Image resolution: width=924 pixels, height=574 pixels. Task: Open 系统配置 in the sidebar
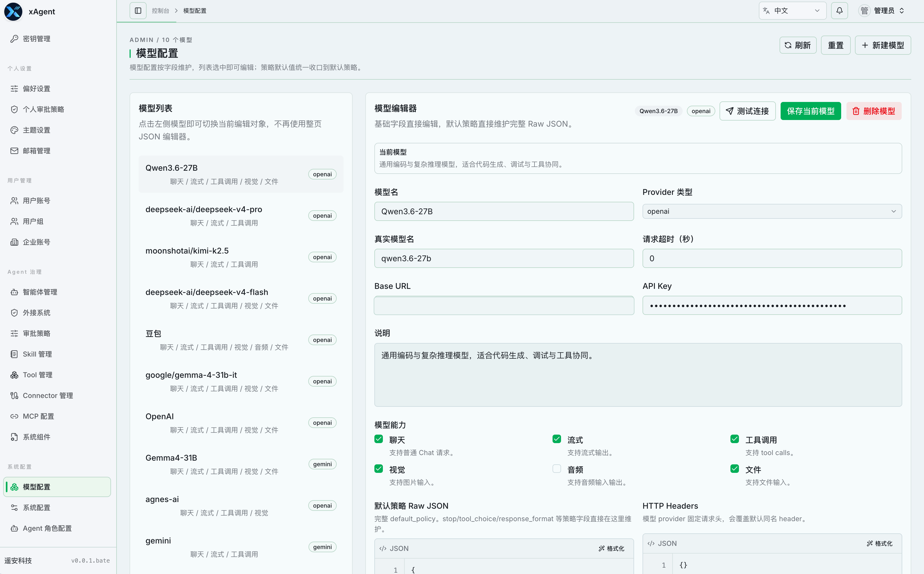click(x=57, y=508)
